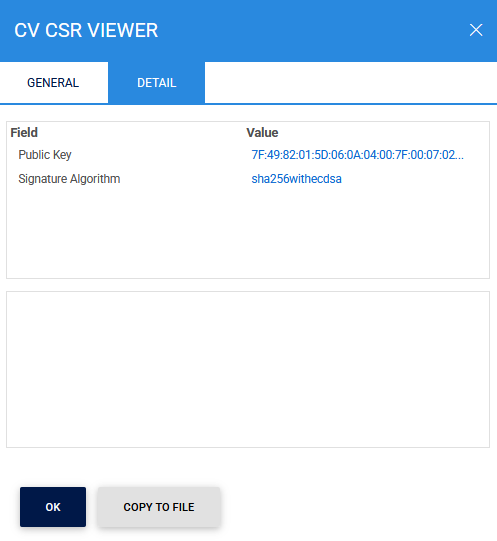
Task: Click the 7F:49:82:01:5D public key value
Action: tap(358, 155)
